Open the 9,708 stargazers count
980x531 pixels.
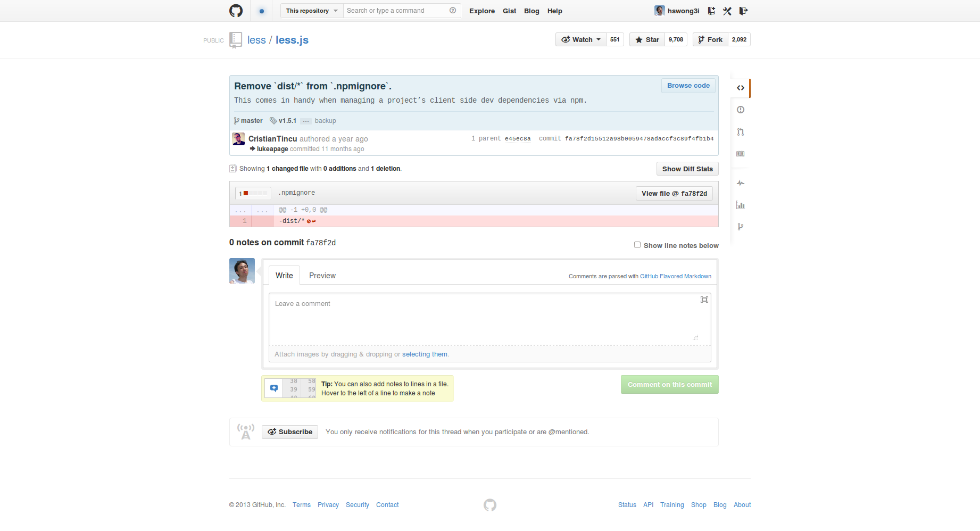[676, 39]
